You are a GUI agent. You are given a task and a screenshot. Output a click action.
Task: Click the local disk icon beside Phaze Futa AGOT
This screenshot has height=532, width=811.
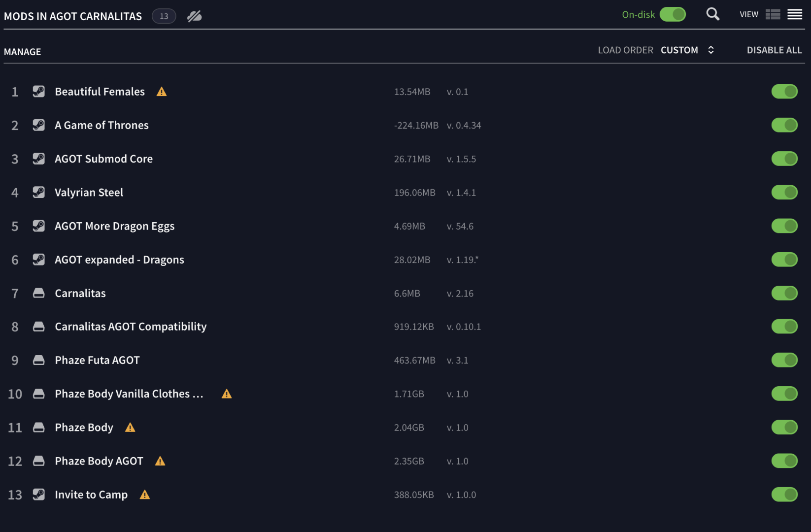click(x=38, y=360)
